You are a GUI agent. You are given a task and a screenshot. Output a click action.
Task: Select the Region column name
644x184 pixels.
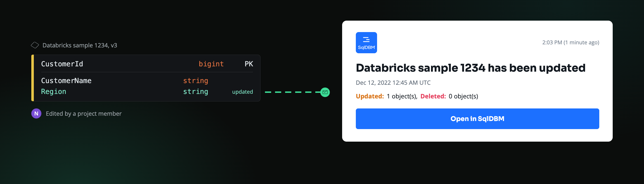tap(54, 92)
